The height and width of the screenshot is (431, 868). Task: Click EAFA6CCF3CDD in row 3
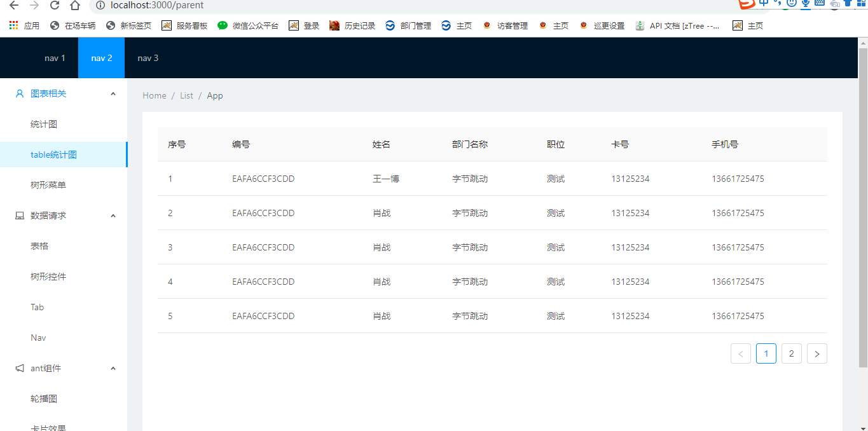[263, 247]
